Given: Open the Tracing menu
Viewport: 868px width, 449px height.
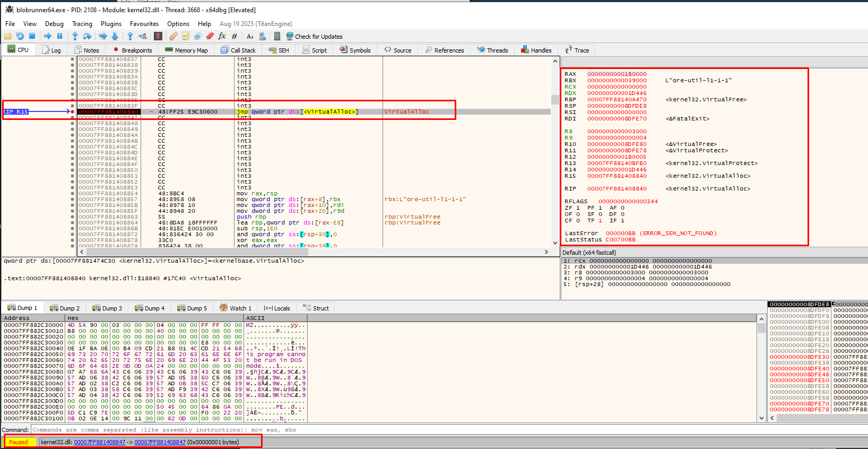Looking at the screenshot, I should point(82,24).
